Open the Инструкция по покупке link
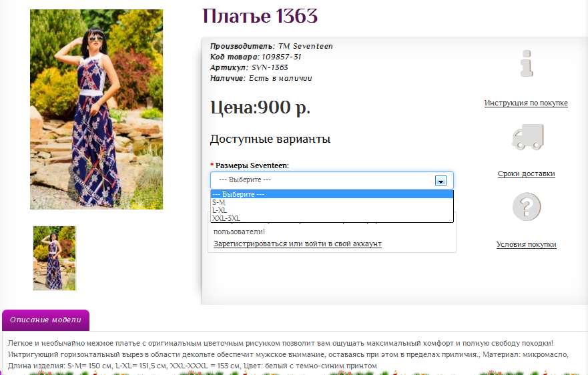The height and width of the screenshot is (375, 588). pyautogui.click(x=526, y=103)
